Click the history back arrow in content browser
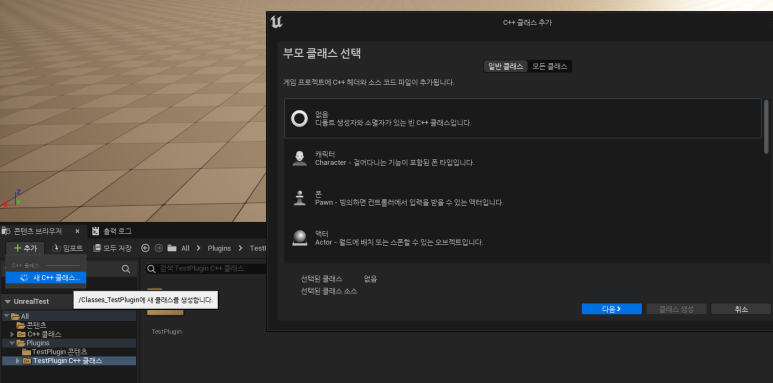 click(145, 248)
